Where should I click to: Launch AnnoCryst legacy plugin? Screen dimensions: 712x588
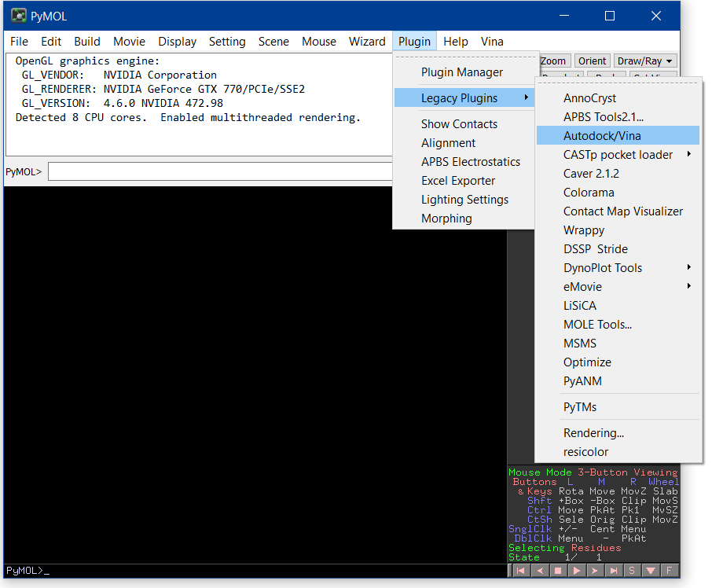(618, 98)
